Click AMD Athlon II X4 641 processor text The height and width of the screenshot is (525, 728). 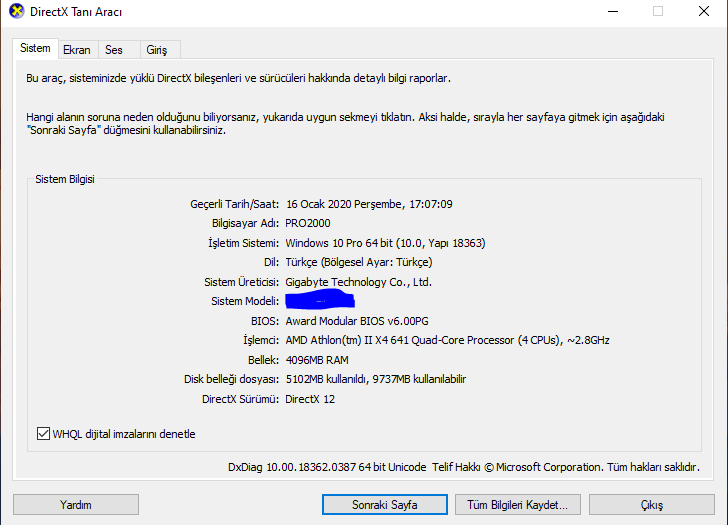(x=448, y=340)
